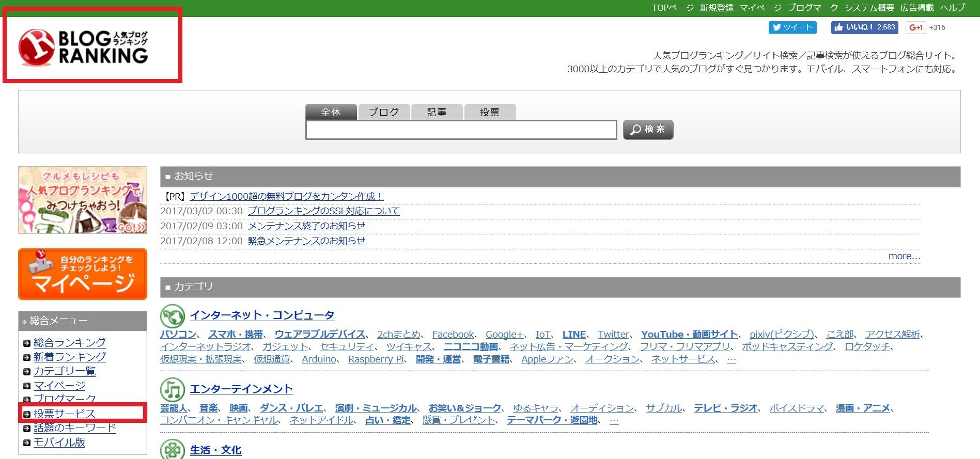The width and height of the screenshot is (980, 459).
Task: Open the お笑い&ジョーク subcategory link
Action: tap(465, 408)
